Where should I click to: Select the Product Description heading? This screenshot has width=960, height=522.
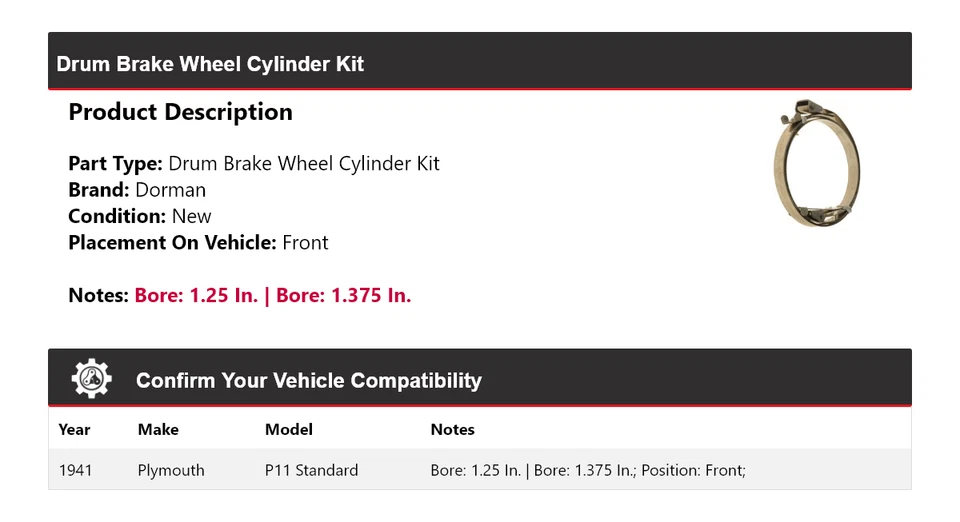(x=180, y=112)
